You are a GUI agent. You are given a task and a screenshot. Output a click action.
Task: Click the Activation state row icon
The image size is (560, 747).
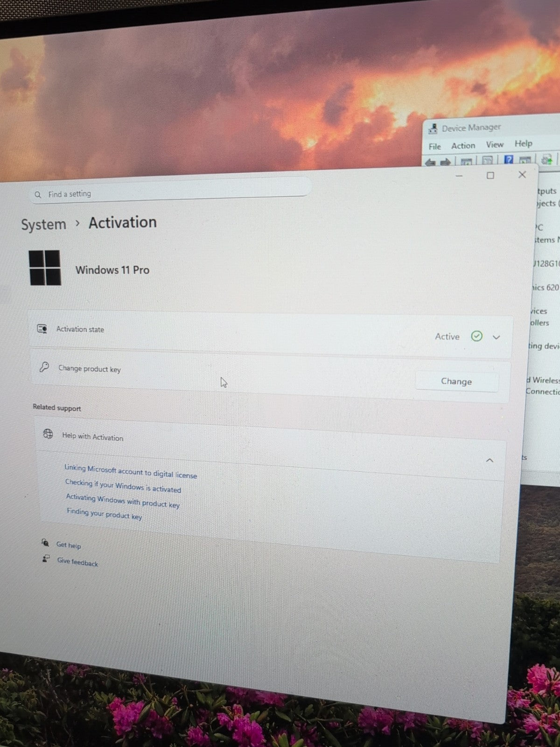42,329
